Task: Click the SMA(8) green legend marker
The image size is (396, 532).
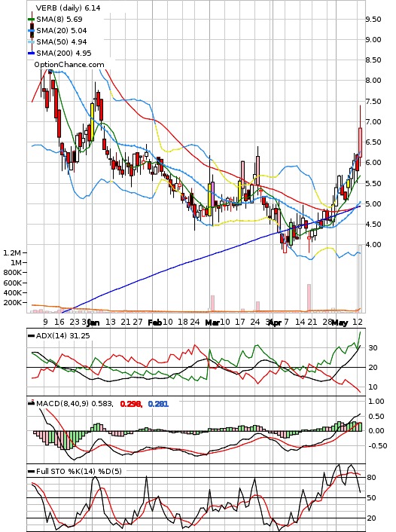Action: [x=31, y=20]
